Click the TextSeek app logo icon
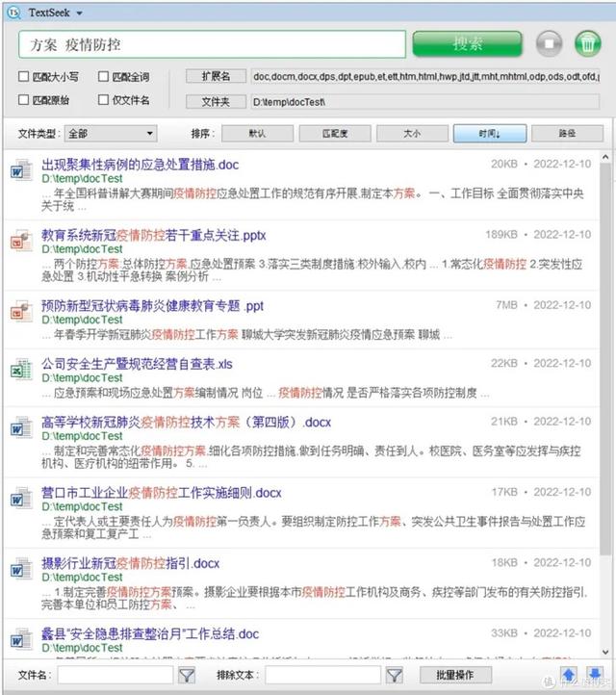 (x=13, y=13)
